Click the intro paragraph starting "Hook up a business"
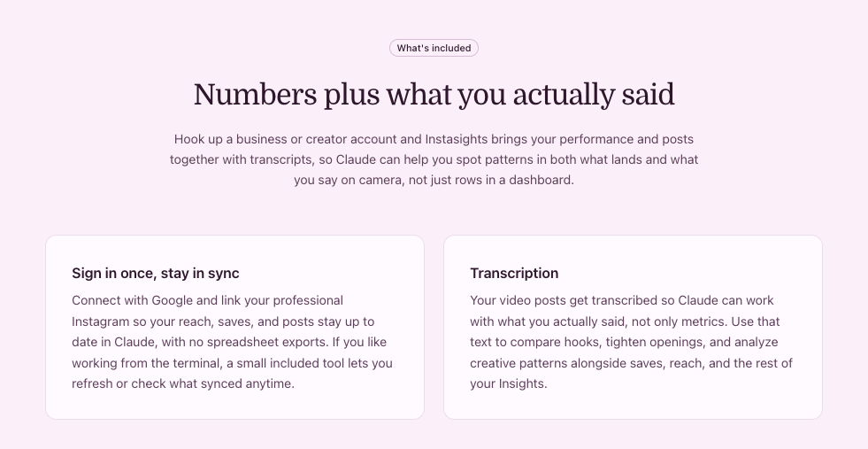Viewport: 868px width, 449px height. [434, 159]
